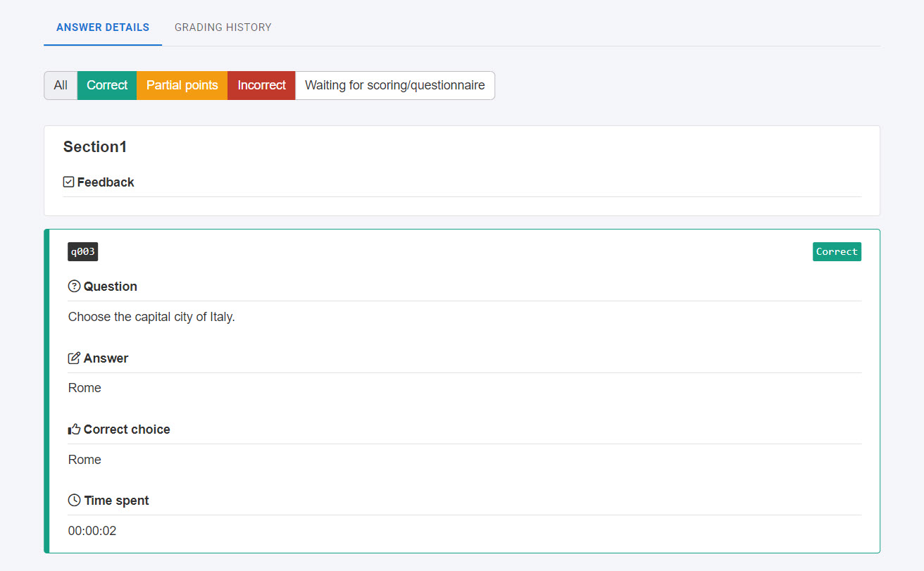Click the pencil edit icon beside Answer
The width and height of the screenshot is (924, 571).
pyautogui.click(x=74, y=358)
